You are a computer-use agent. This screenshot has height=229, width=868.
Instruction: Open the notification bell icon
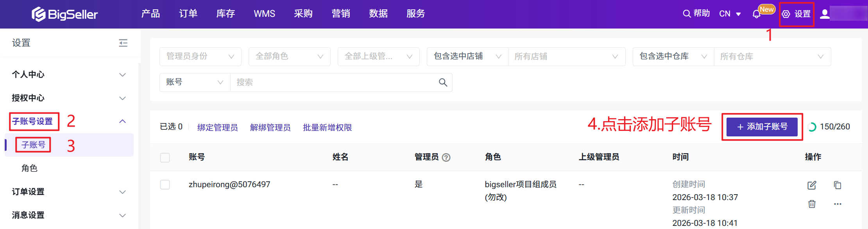(x=756, y=14)
